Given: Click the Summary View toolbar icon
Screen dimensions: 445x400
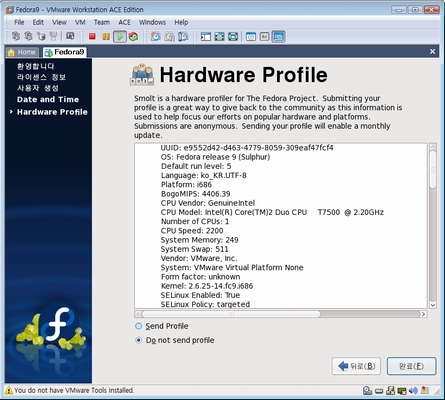Looking at the screenshot, I should pyautogui.click(x=251, y=36).
